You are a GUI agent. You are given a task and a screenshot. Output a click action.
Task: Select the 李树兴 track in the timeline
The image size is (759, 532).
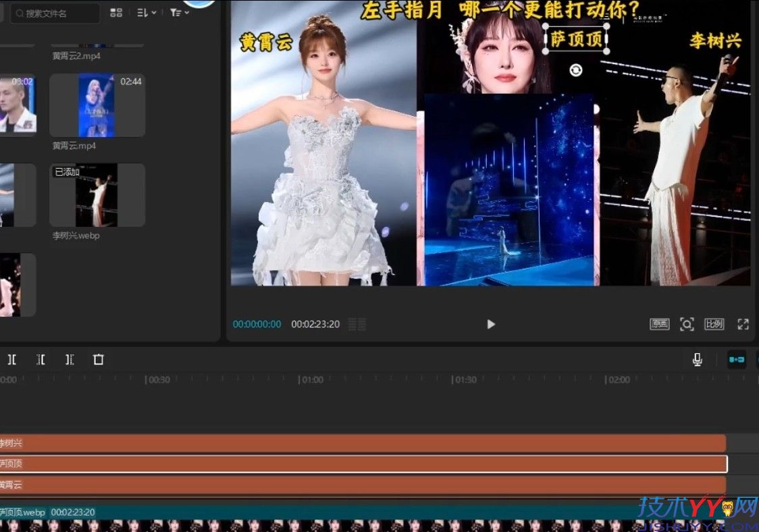pyautogui.click(x=338, y=443)
